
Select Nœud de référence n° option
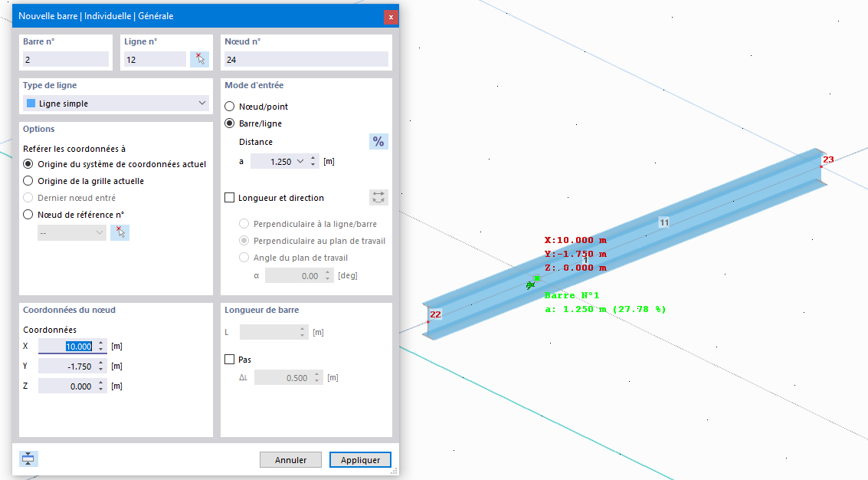pyautogui.click(x=28, y=215)
